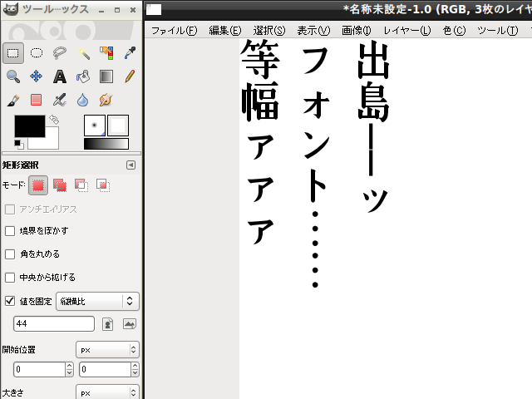Viewport: 532px width, 399px height.
Task: Select the Text tool
Action: tap(60, 76)
